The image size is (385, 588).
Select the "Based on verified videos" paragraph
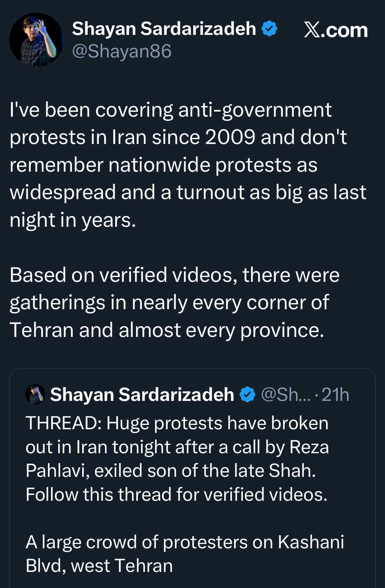pyautogui.click(x=175, y=302)
